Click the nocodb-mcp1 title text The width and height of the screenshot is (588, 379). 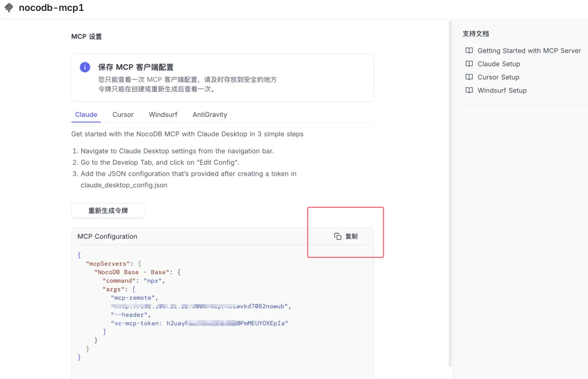[x=51, y=8]
